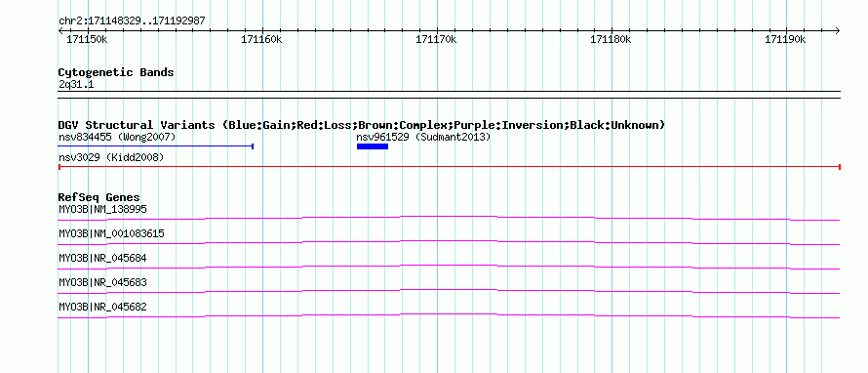The height and width of the screenshot is (373, 868).
Task: Click the thin blue nsv834455 gain line
Action: [x=155, y=146]
